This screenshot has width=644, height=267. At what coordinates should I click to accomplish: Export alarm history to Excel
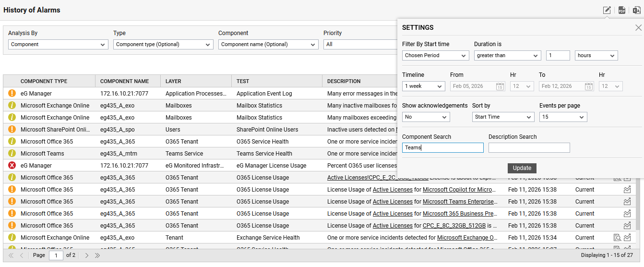click(637, 10)
